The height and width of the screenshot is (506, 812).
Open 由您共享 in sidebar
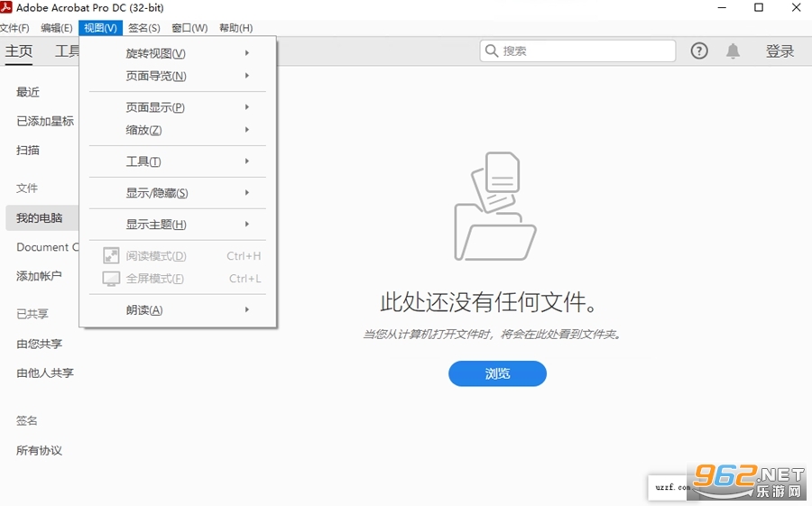click(x=39, y=344)
